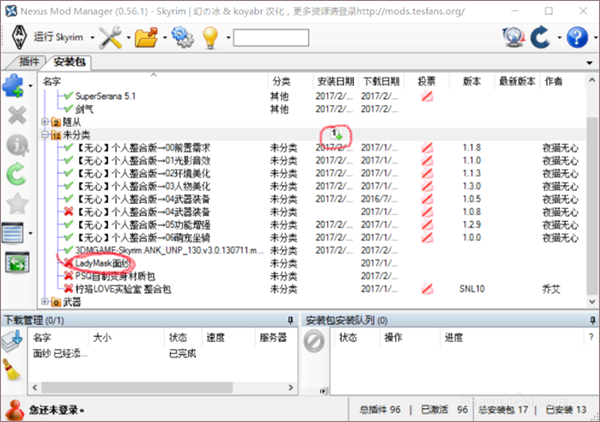The width and height of the screenshot is (600, 422).
Task: Toggle red X of LadyMask面纱 mod
Action: click(69, 263)
